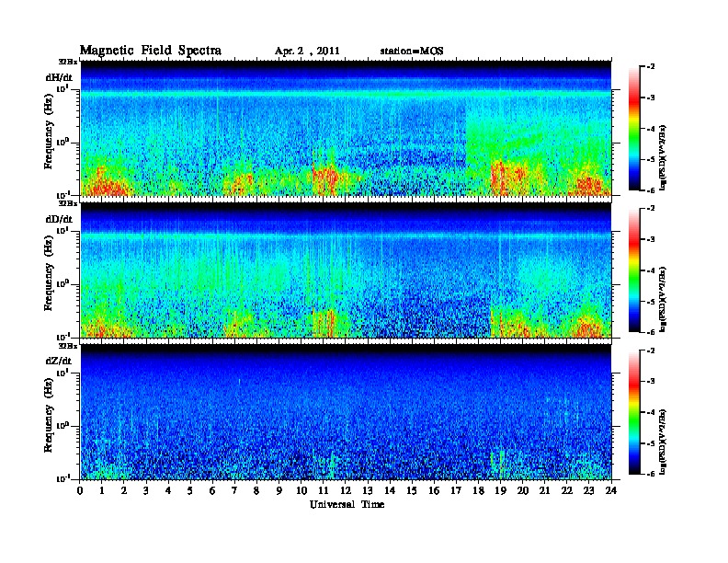
Task: Click the -3 value on the dZ/dt color scale
Action: click(651, 382)
